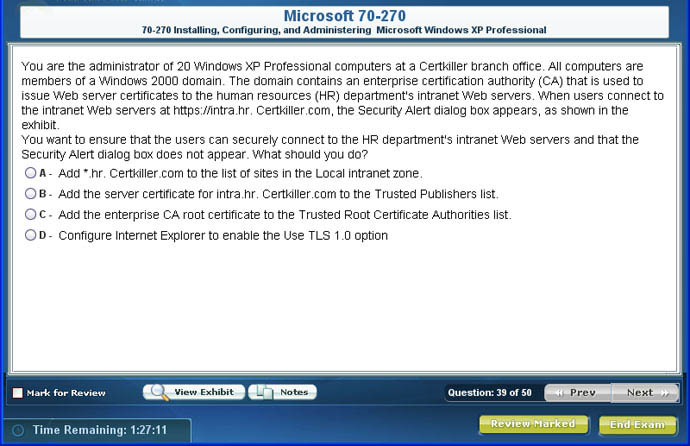
Task: Click the Review Marked button
Action: (533, 424)
